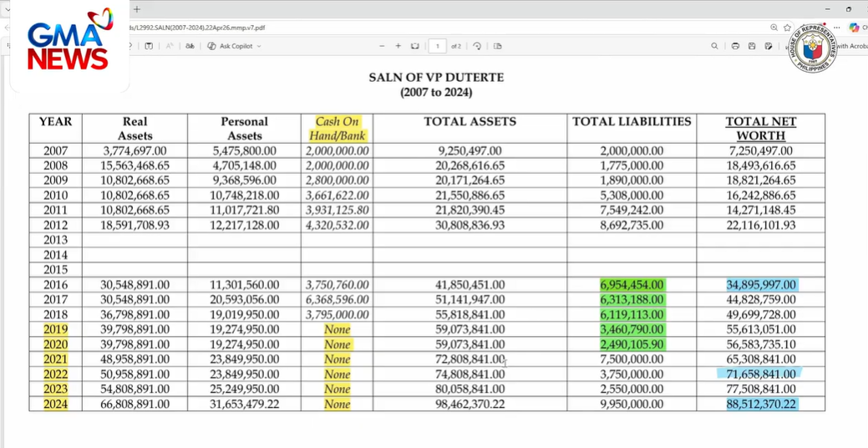Screen dimensions: 868x448
Task: Rotate the PDF page
Action: tap(477, 46)
